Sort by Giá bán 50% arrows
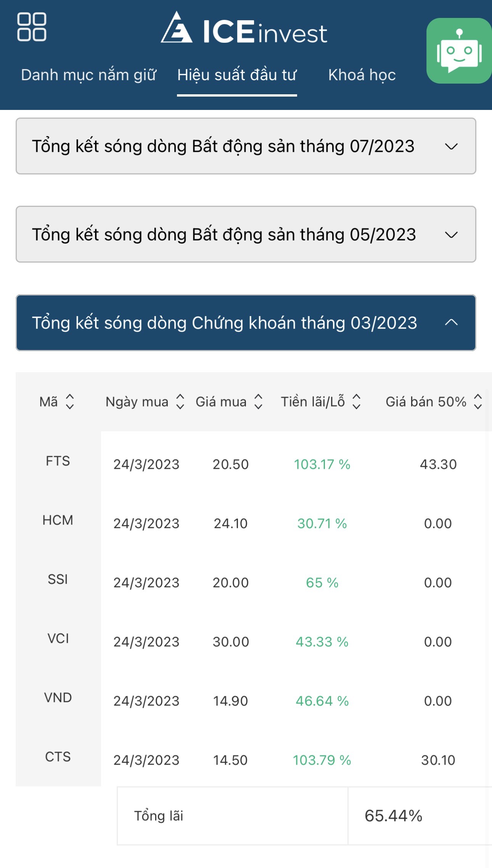 (x=478, y=402)
